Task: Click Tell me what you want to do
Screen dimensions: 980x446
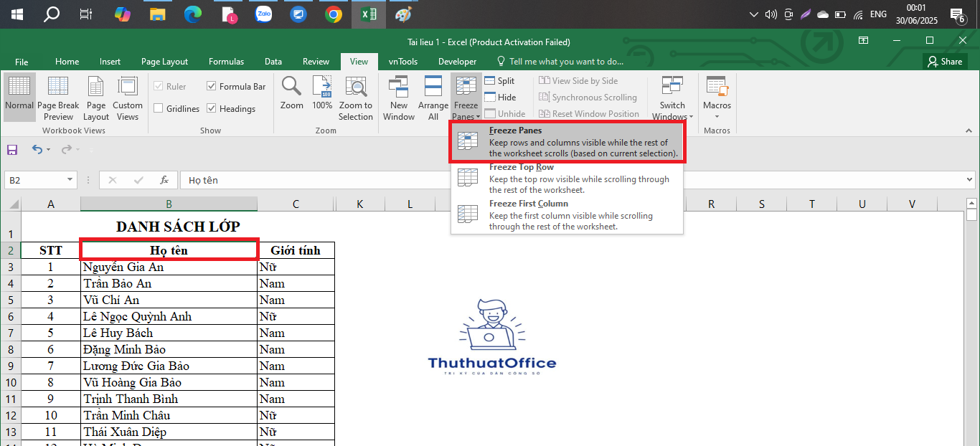Action: (560, 62)
